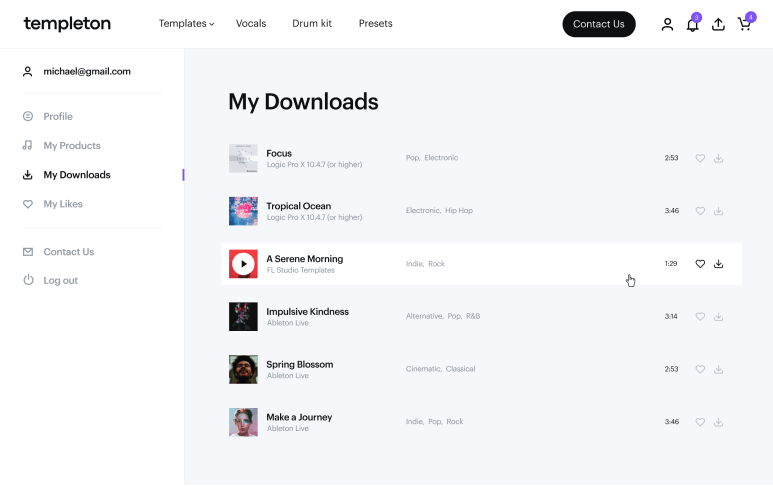Viewport: 773px width, 486px height.
Task: Download A Serene Morning template
Action: pos(718,264)
